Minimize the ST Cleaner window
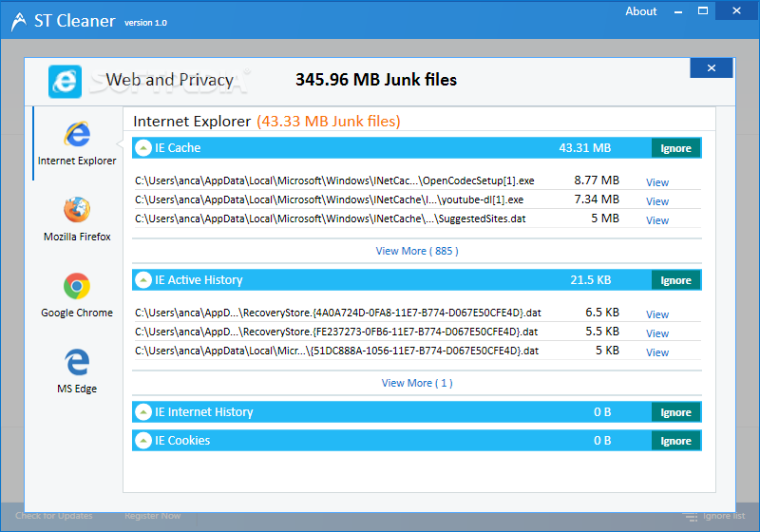Screen dimensions: 760x532 pos(678,11)
